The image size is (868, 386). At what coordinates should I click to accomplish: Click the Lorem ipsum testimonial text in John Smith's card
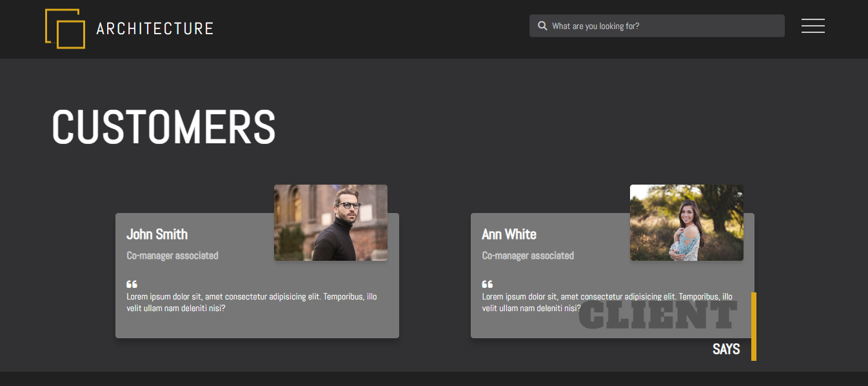click(252, 303)
